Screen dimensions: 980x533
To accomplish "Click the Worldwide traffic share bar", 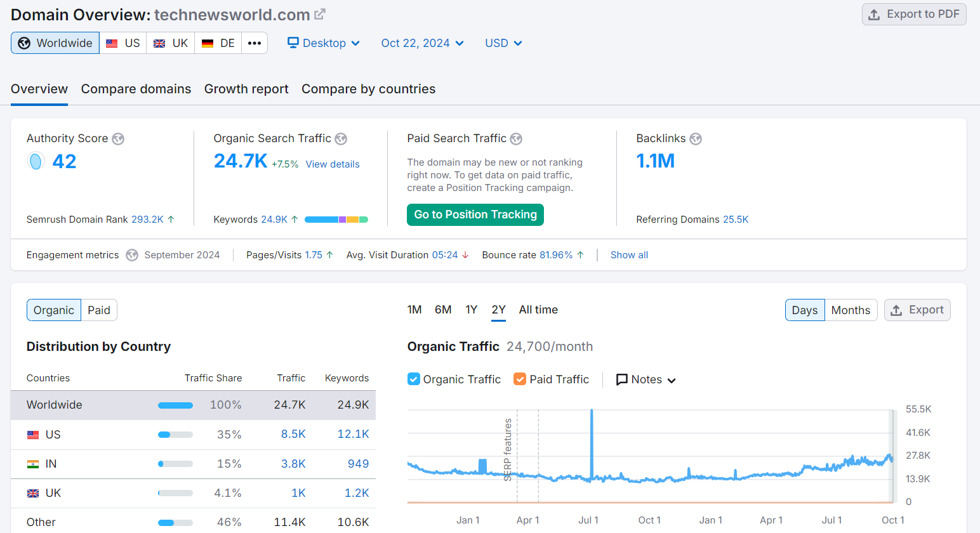I will pos(175,405).
